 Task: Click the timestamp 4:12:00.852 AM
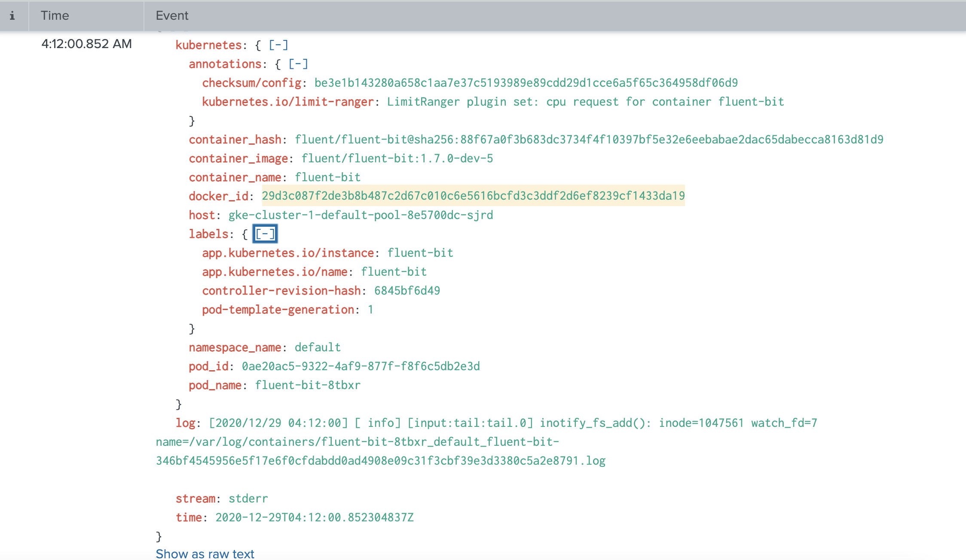(86, 44)
